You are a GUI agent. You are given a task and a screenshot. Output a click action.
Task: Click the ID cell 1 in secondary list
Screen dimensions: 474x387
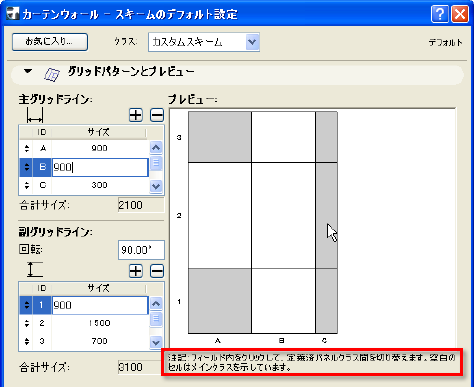pos(42,305)
